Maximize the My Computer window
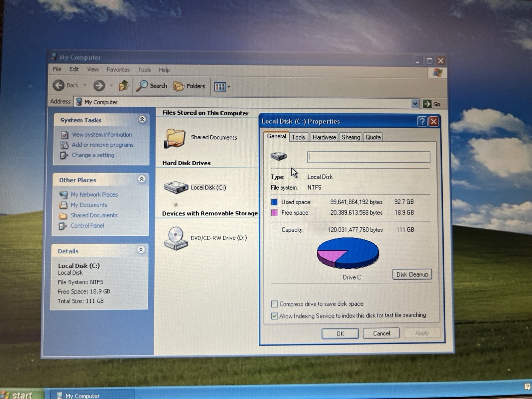 tap(429, 61)
